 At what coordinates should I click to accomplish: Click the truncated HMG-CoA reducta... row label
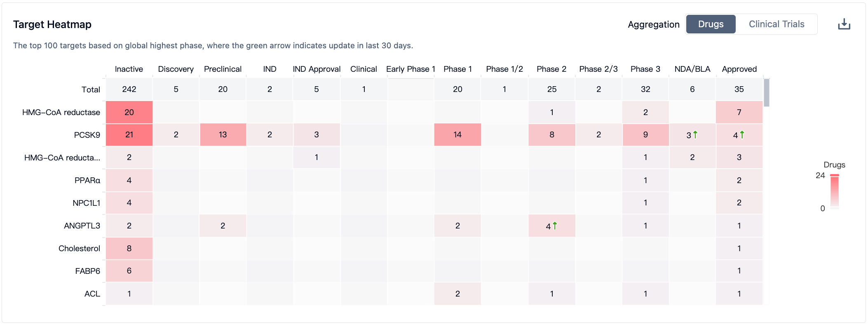(x=62, y=158)
